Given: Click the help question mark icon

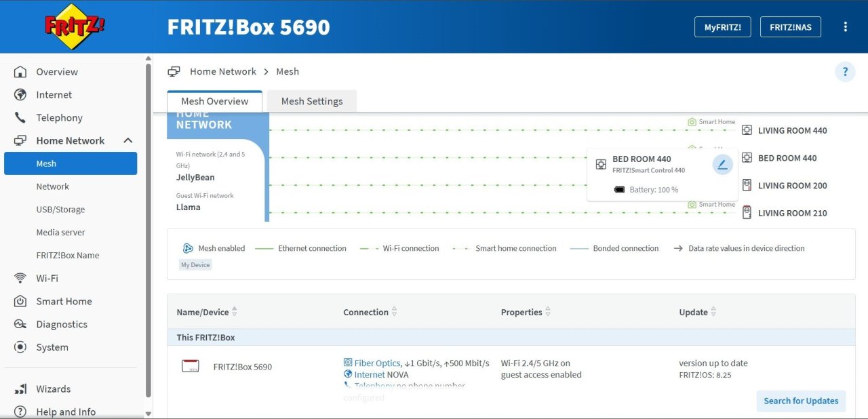Looking at the screenshot, I should pos(845,71).
